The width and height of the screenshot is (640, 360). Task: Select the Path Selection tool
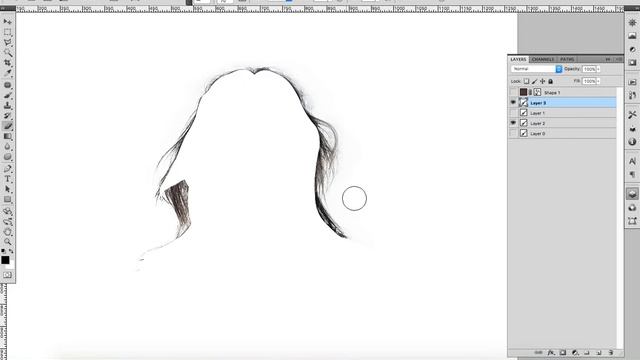[x=7, y=189]
